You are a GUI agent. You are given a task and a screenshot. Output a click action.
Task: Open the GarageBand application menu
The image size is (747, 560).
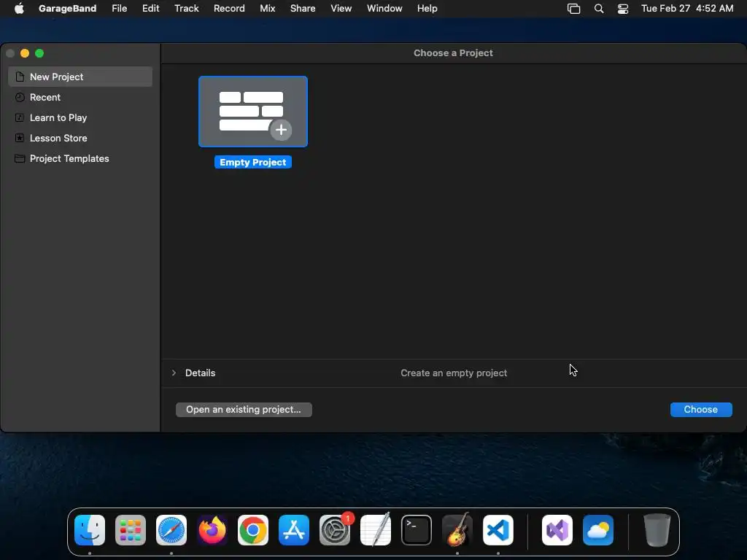tap(67, 9)
